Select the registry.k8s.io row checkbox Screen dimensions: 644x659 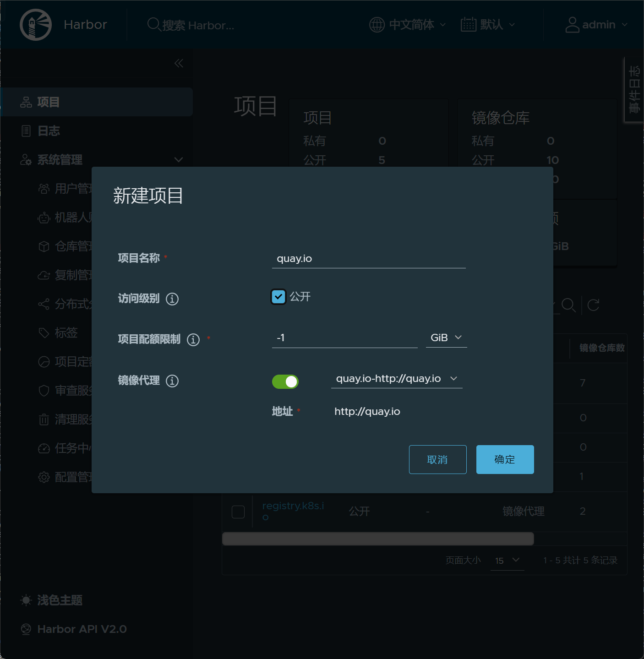(x=238, y=512)
